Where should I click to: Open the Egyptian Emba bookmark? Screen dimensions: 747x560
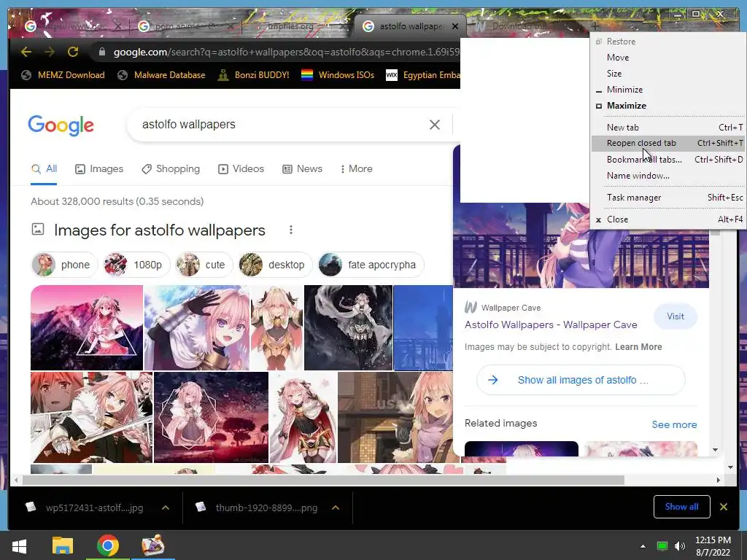click(422, 75)
